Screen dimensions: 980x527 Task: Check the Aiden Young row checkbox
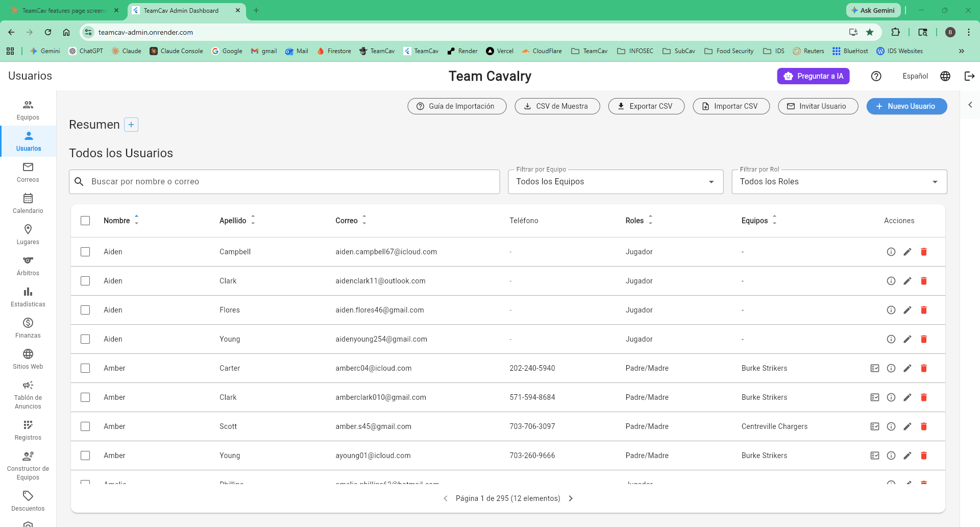click(85, 339)
